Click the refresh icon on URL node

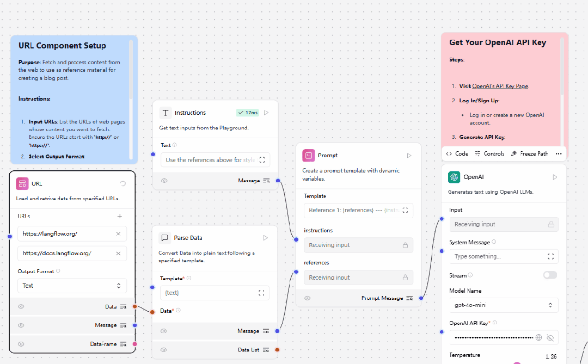122,184
